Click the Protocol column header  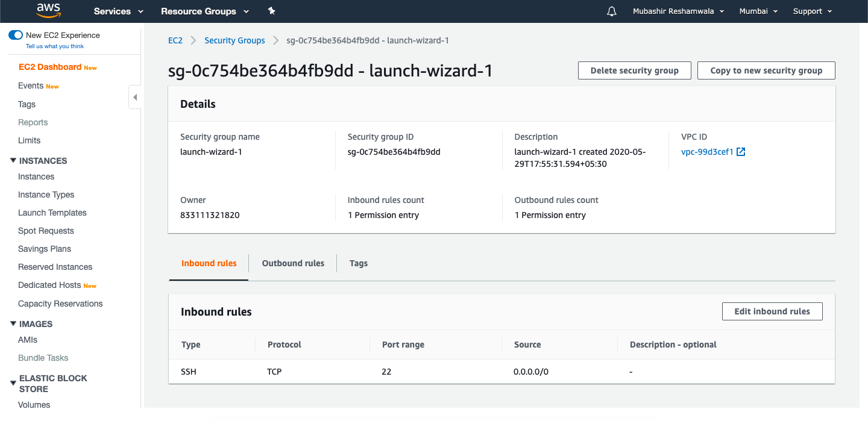(x=285, y=345)
